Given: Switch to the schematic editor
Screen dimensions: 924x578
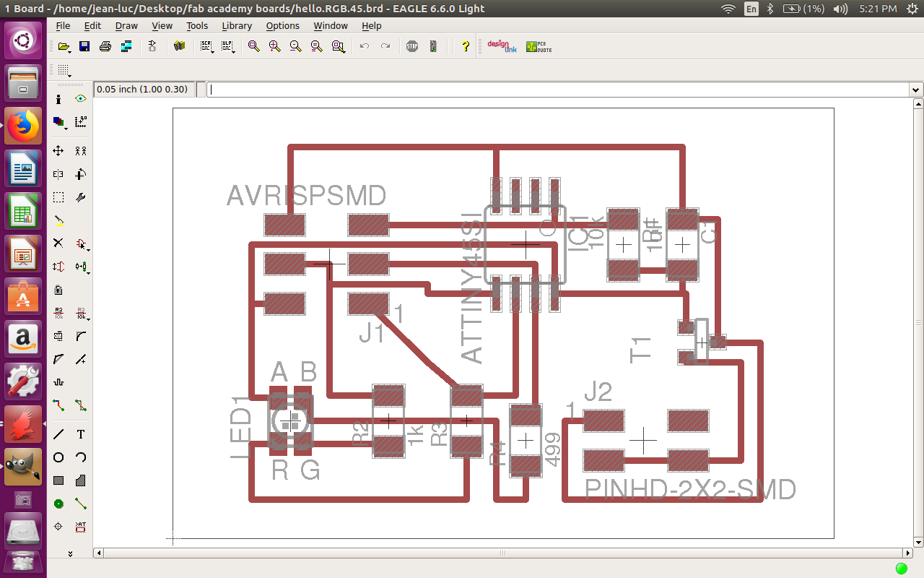Looking at the screenshot, I should pos(152,46).
